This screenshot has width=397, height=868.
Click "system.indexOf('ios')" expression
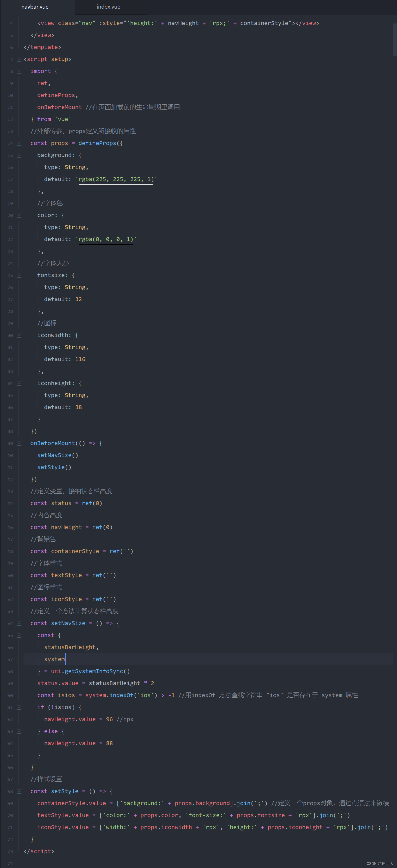point(121,695)
